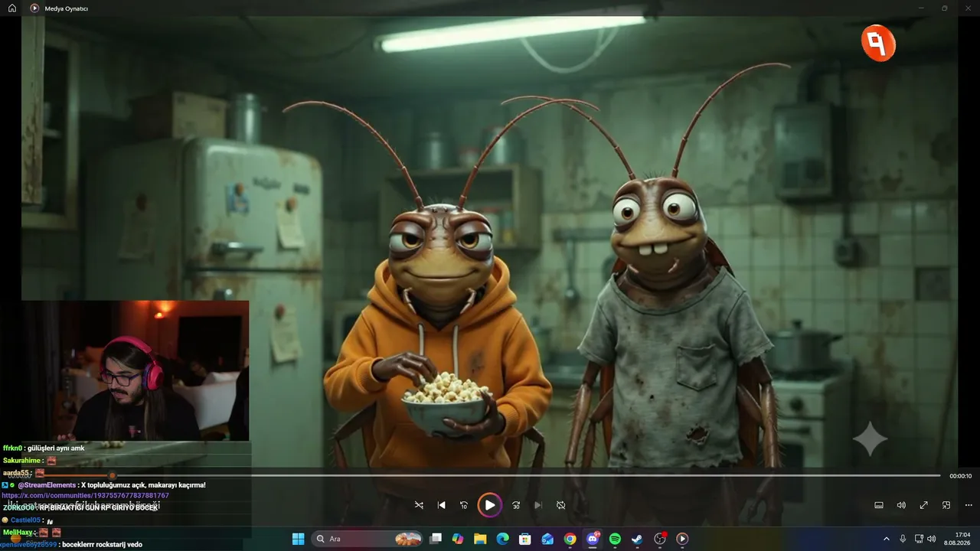Open Steam from the taskbar

pyautogui.click(x=637, y=539)
